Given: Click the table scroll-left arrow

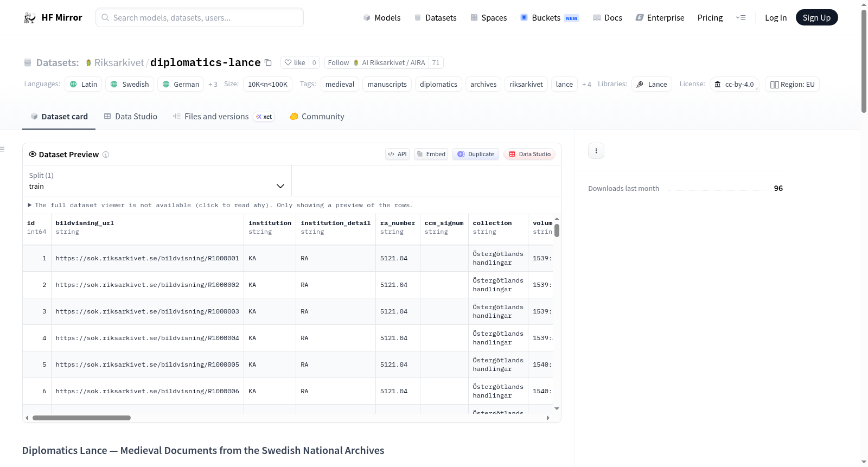Looking at the screenshot, I should [x=27, y=418].
